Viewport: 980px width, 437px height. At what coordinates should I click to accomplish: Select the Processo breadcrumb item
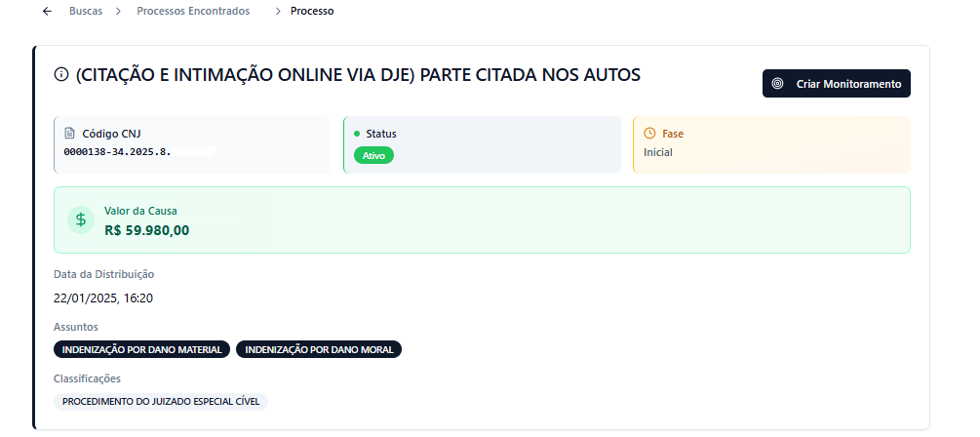[312, 12]
